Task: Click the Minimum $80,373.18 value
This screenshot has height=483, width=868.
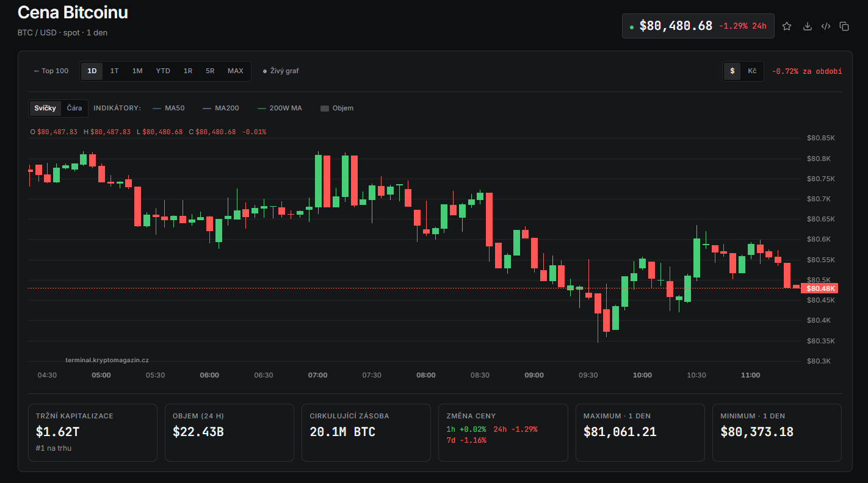Action: pyautogui.click(x=757, y=432)
